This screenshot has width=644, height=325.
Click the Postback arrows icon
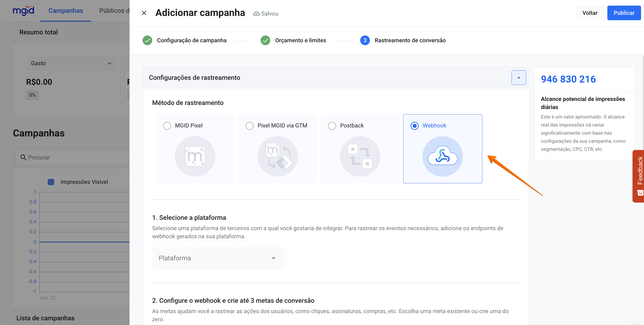(360, 156)
